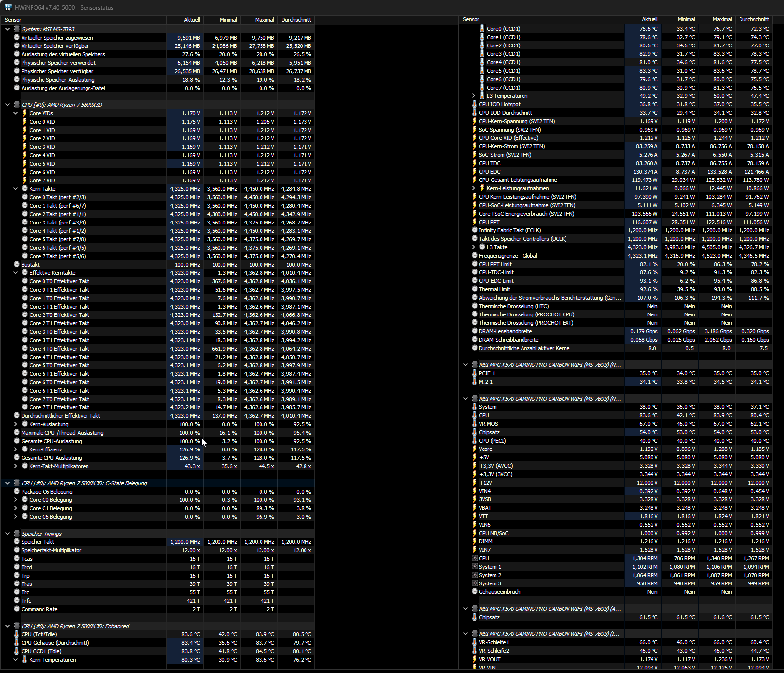Click the left Minimal column header
Image resolution: width=784 pixels, height=673 pixels.
click(x=222, y=20)
